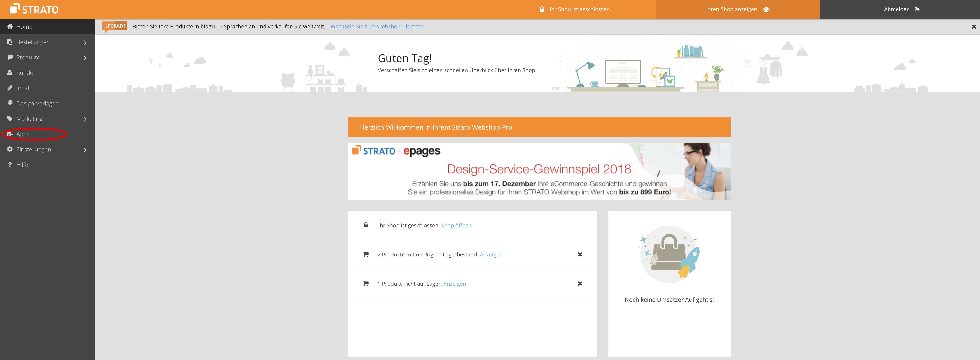Click the Hilfe question mark icon
This screenshot has height=360, width=980.
[10, 165]
